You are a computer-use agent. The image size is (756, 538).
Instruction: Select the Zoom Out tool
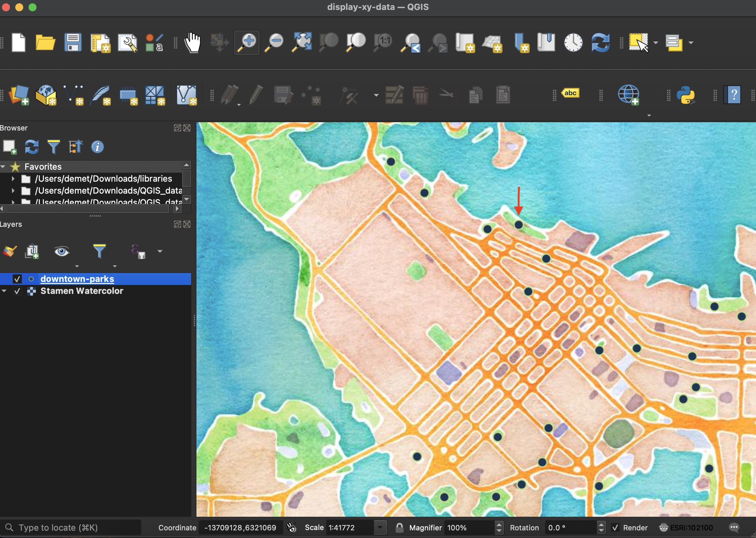274,43
